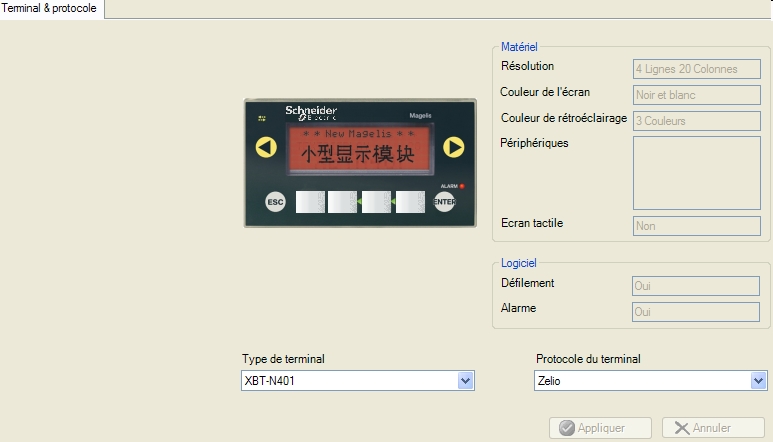Image resolution: width=773 pixels, height=442 pixels.
Task: Click the XBT-N401 text in the terminal type box
Action: [269, 381]
